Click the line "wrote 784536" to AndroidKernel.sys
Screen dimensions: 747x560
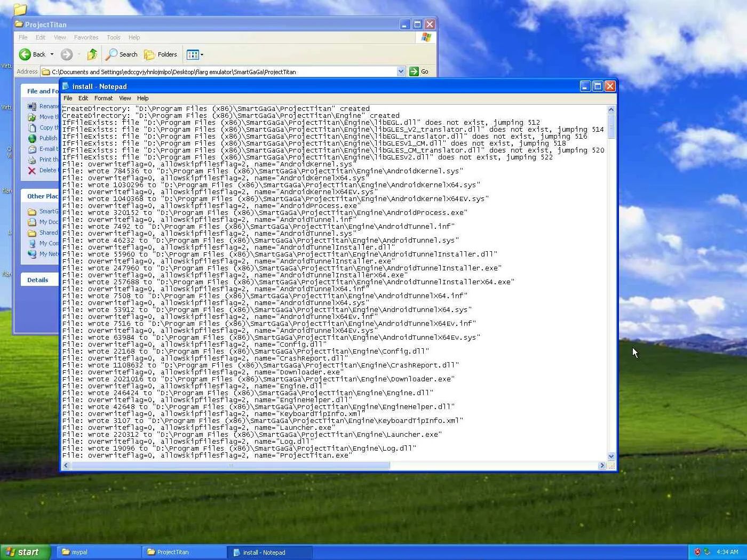click(x=263, y=171)
